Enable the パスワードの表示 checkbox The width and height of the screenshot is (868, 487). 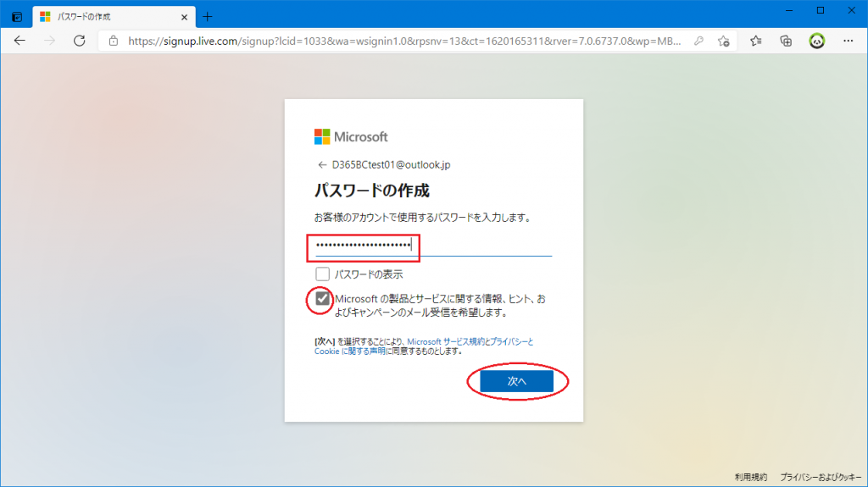(x=322, y=274)
